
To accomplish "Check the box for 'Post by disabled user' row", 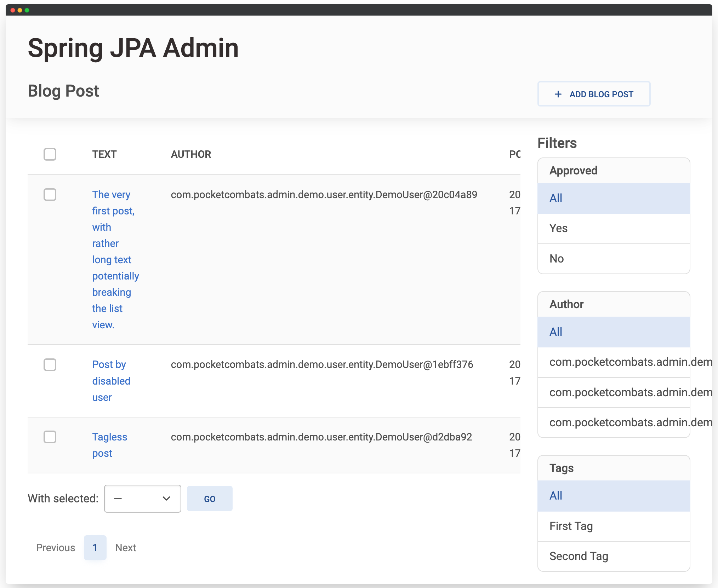I will (50, 365).
